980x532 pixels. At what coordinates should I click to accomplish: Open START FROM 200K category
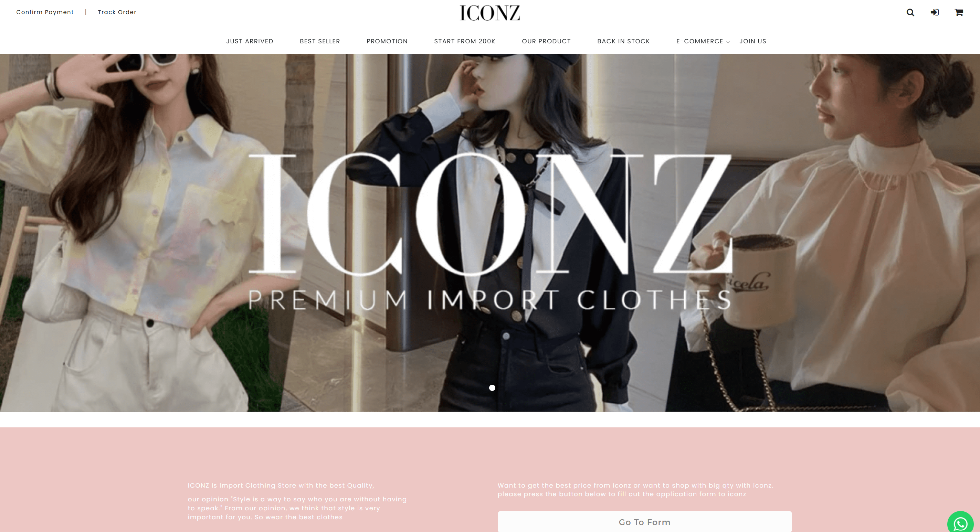point(464,41)
